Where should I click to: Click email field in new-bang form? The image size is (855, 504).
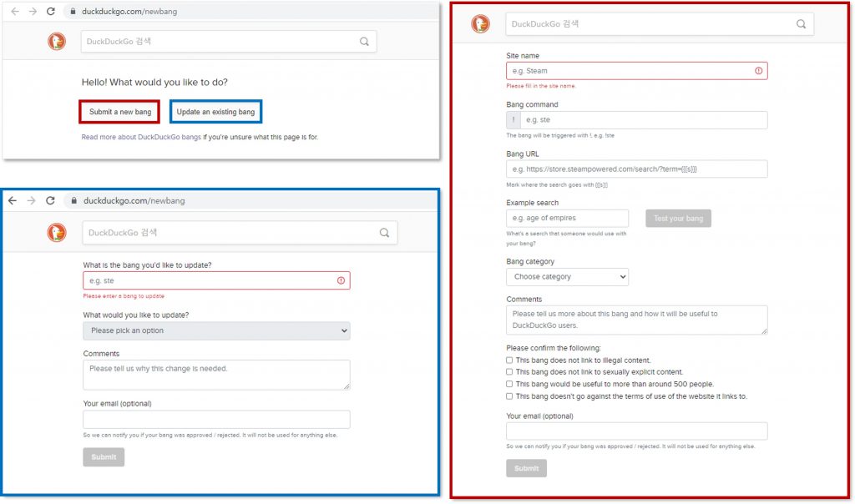pos(637,431)
